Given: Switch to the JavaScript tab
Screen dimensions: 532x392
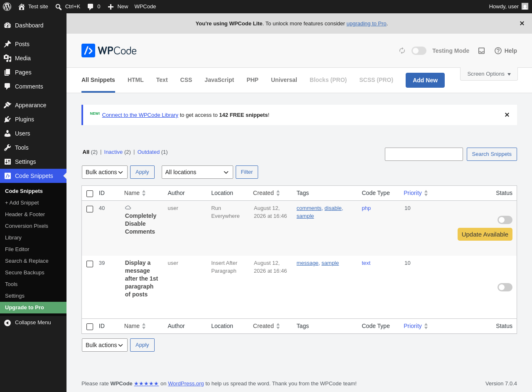Looking at the screenshot, I should pos(219,80).
